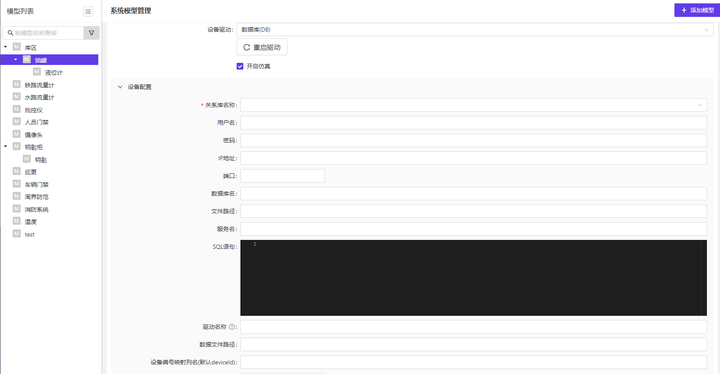Collapse the 钥匙柜 tree node arrow

click(x=6, y=147)
